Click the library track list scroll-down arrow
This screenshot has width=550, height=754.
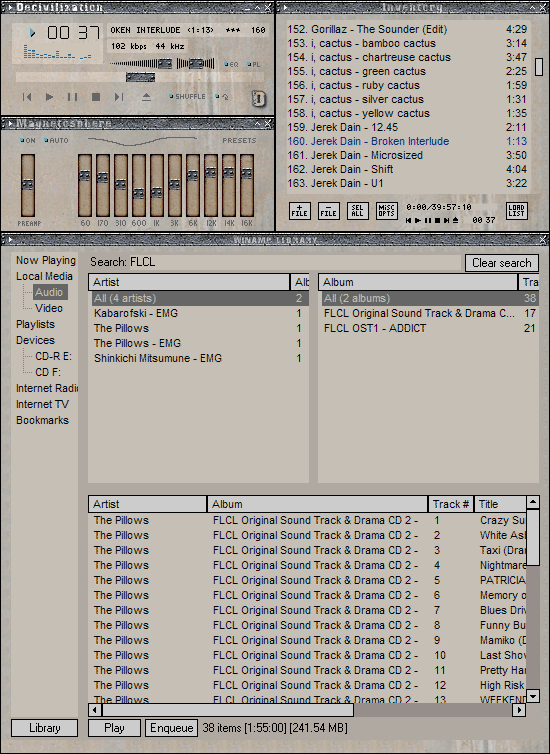[533, 696]
